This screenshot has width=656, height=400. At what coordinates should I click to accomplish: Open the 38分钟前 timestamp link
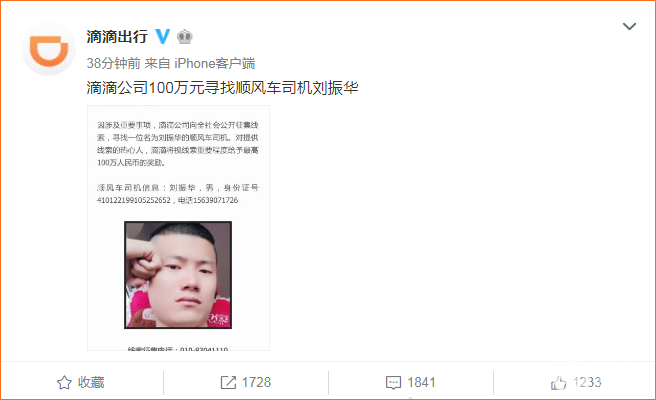click(113, 63)
